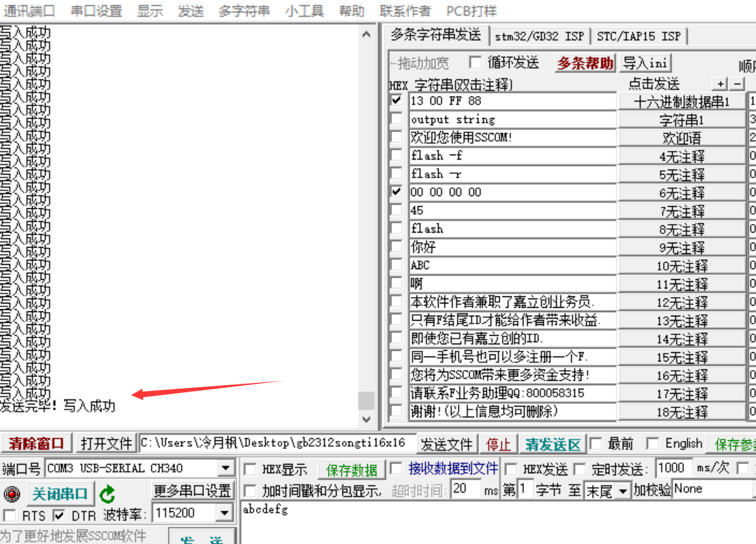Screen dimensions: 756x544
Task: Open the 末尾 dropdown
Action: pyautogui.click(x=623, y=491)
